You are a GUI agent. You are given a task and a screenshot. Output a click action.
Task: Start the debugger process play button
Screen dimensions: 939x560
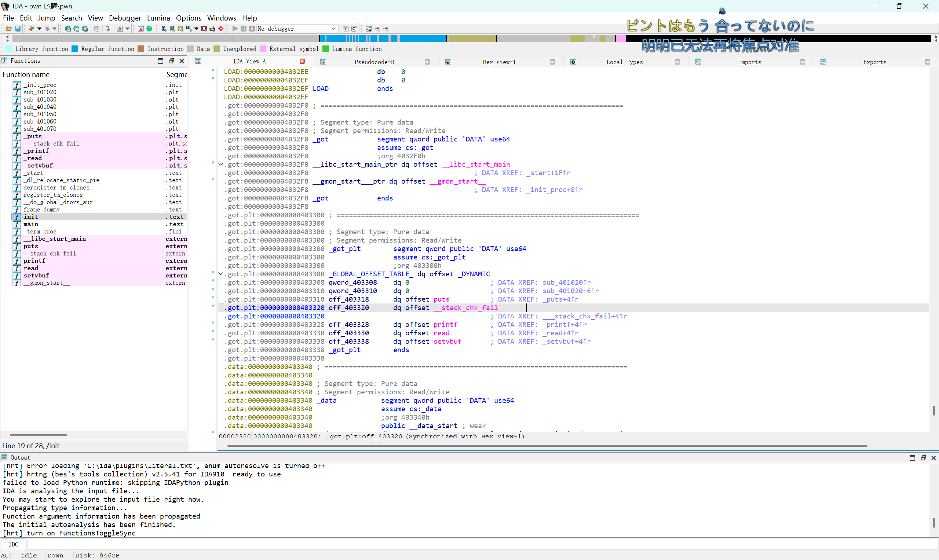pos(235,29)
